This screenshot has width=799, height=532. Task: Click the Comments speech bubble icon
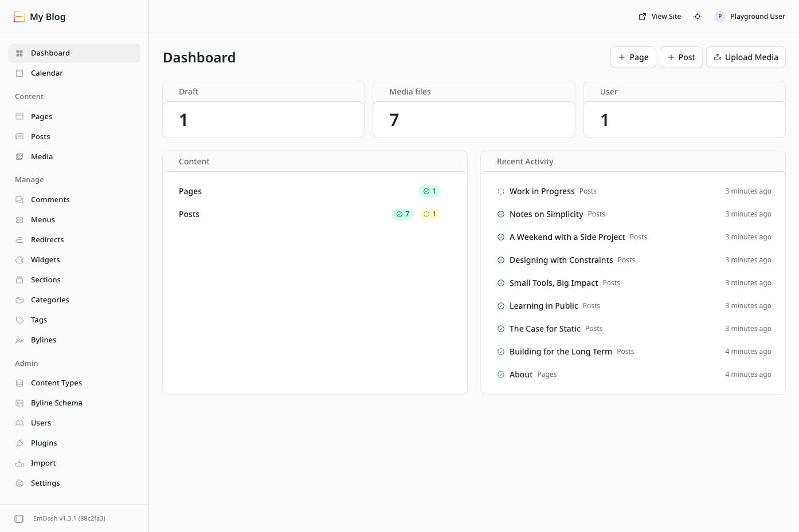(x=19, y=200)
